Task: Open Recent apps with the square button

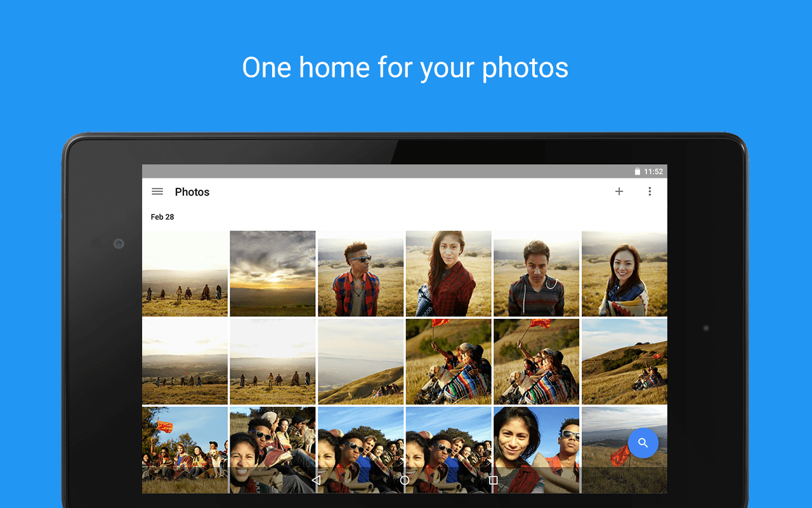Action: coord(494,481)
